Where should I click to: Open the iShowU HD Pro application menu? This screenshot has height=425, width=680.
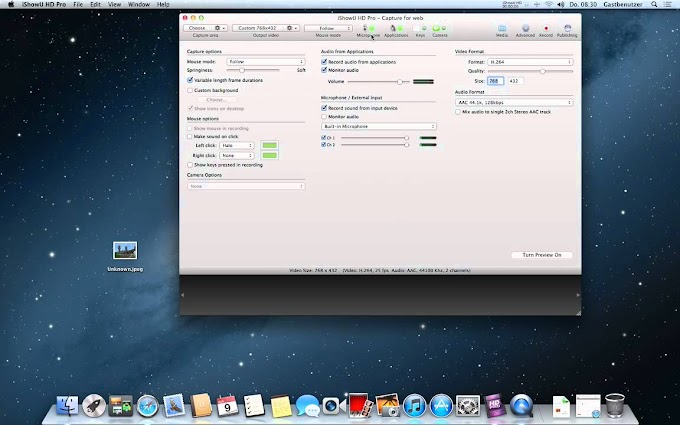[x=44, y=4]
